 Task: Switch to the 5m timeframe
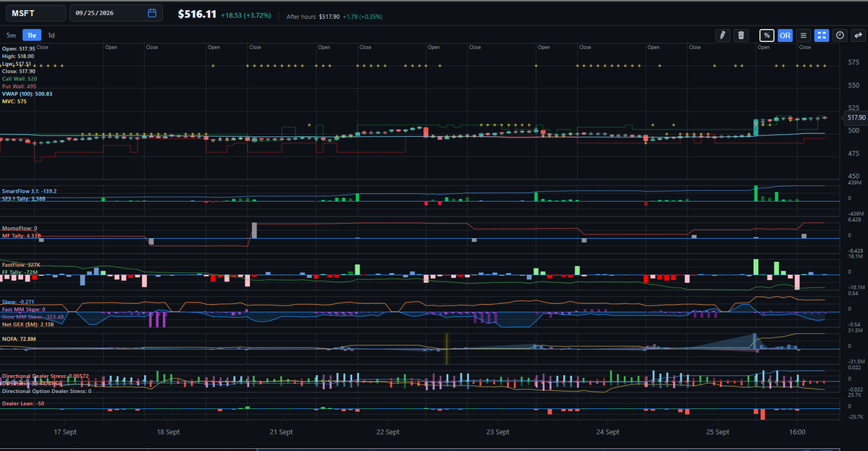11,35
